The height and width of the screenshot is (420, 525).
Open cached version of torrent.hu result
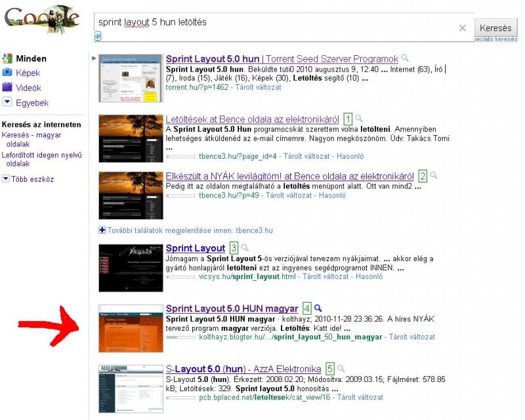point(258,87)
